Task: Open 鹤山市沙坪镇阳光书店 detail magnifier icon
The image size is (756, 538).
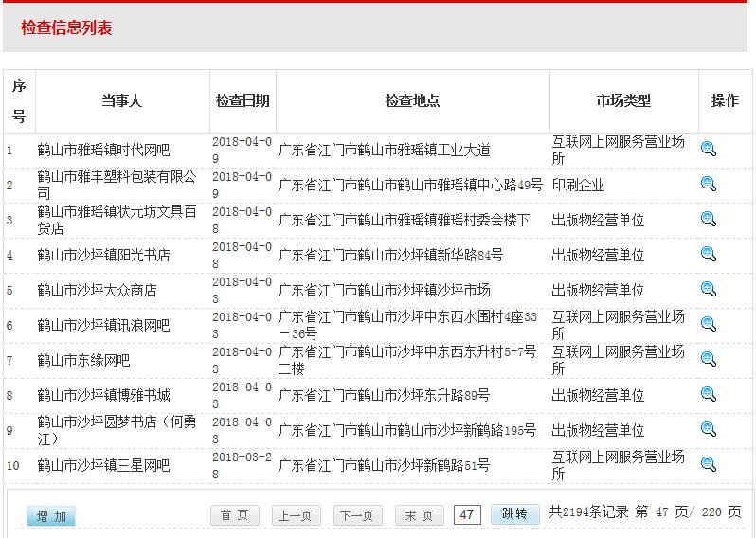Action: (x=708, y=254)
